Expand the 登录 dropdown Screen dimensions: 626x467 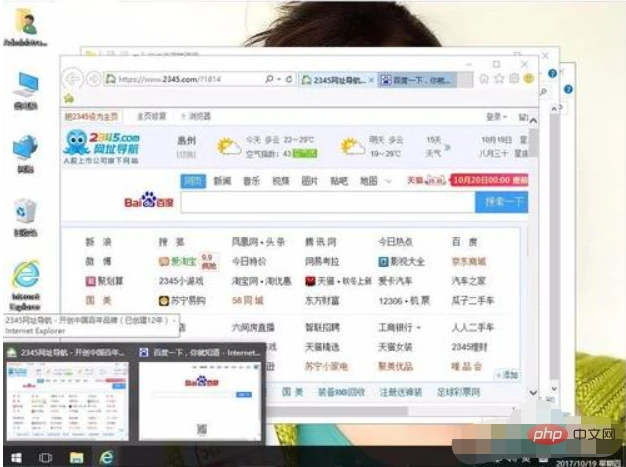click(x=496, y=117)
